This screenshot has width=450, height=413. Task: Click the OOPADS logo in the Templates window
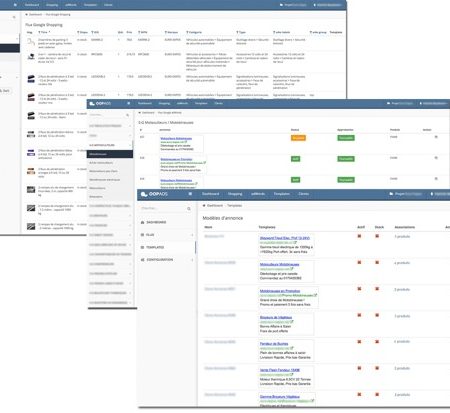154,194
